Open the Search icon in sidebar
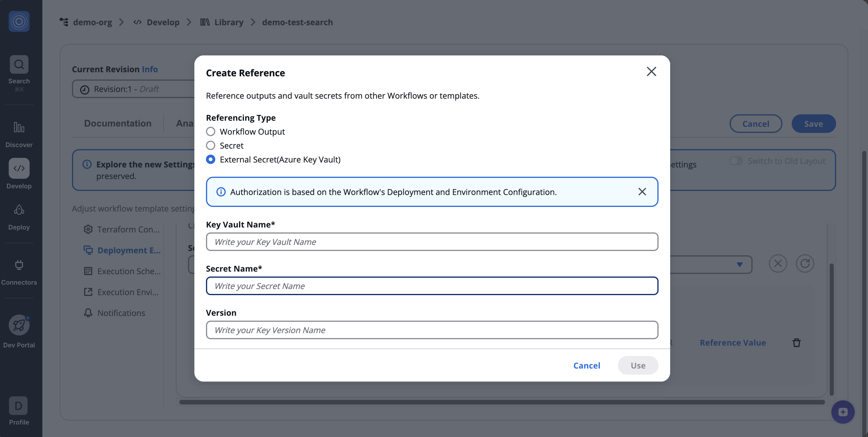Screen dimensions: 868x437 coord(19,64)
